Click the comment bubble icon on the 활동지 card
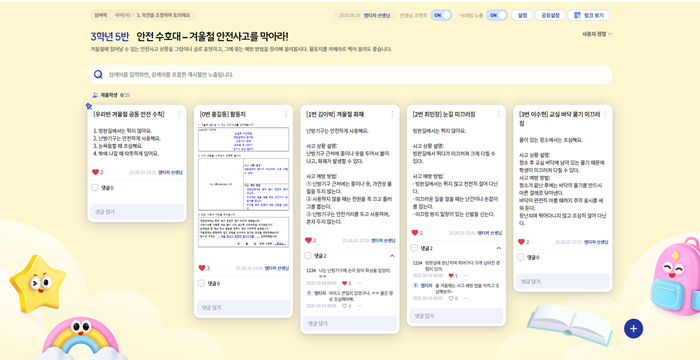 tap(201, 283)
